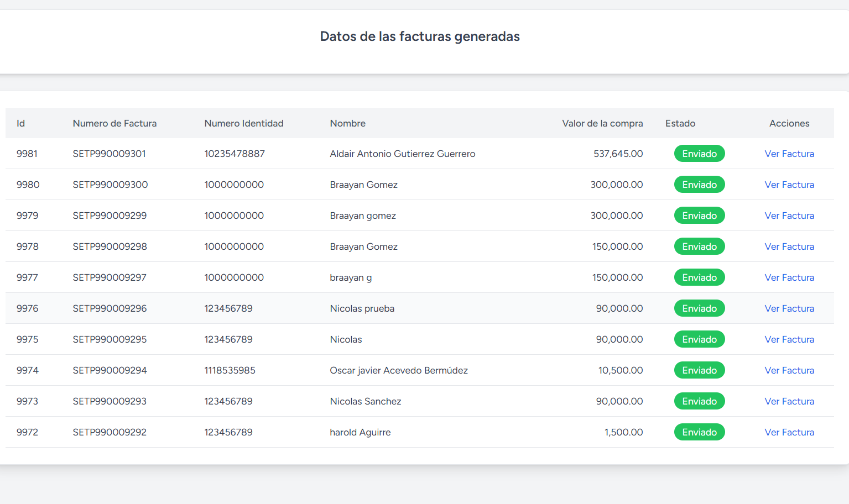Select the name harold Aguirre
Image resolution: width=849 pixels, height=504 pixels.
pyautogui.click(x=360, y=432)
